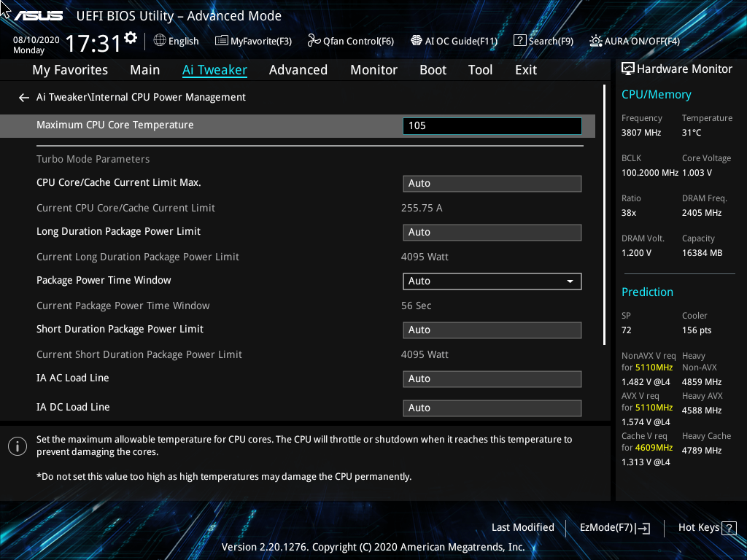Launch AI OC Guide chip icon
Image resolution: width=747 pixels, height=560 pixels.
417,41
